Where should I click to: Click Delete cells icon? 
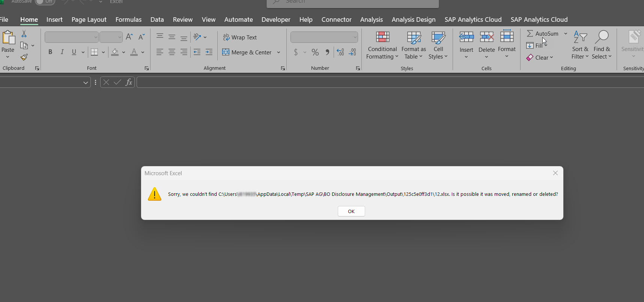click(487, 37)
